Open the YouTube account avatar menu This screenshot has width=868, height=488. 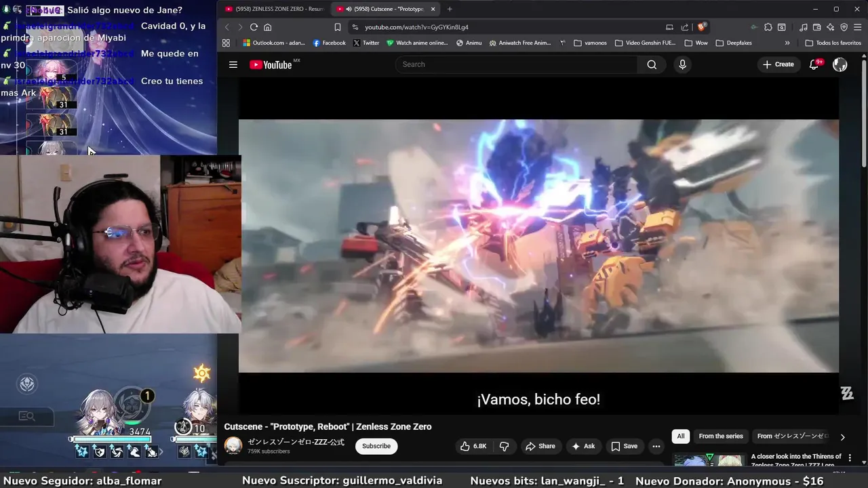[x=840, y=64]
